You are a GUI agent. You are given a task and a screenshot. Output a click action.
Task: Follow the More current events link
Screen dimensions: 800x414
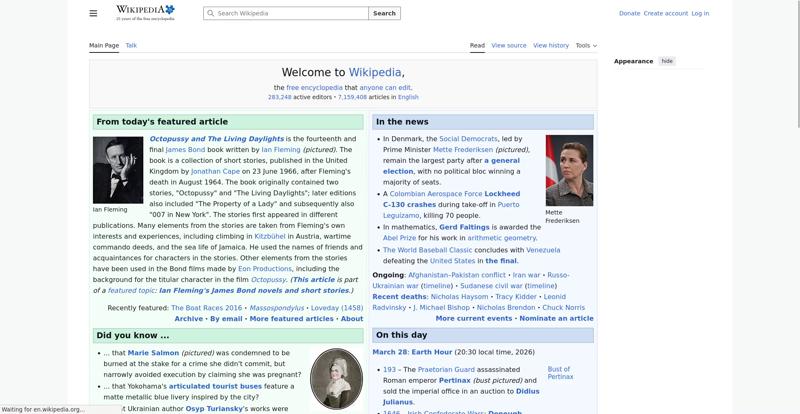pyautogui.click(x=473, y=318)
